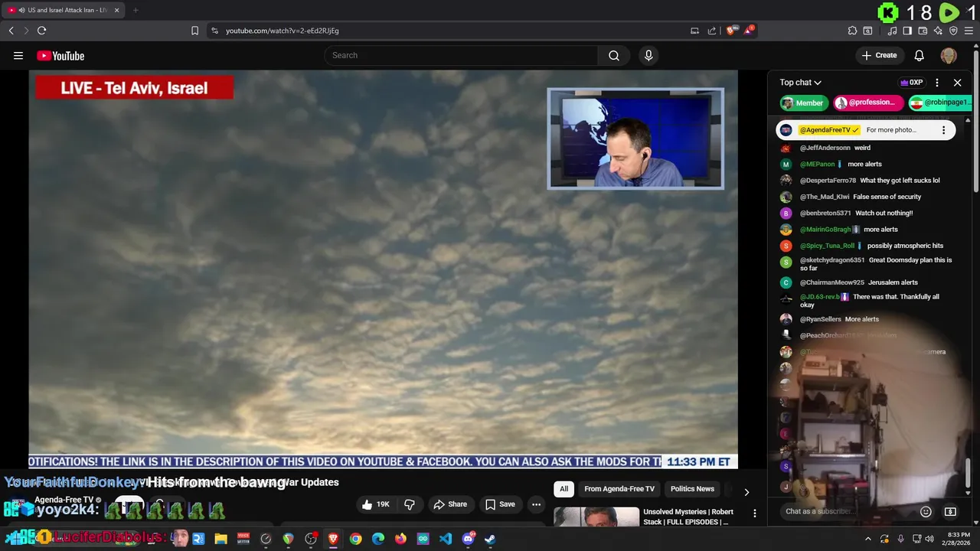Open browser extensions puzzle icon
Image resolution: width=980 pixels, height=551 pixels.
(852, 31)
